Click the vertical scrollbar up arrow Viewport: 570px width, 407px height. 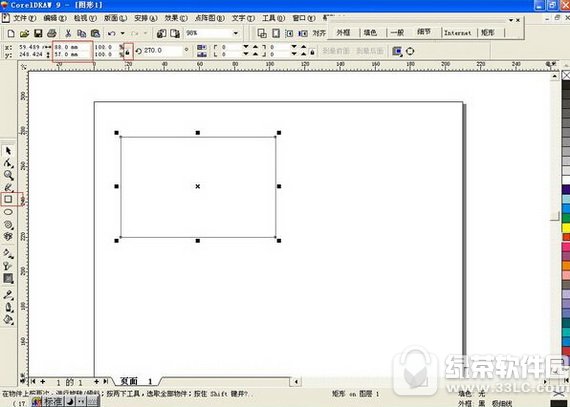[554, 76]
